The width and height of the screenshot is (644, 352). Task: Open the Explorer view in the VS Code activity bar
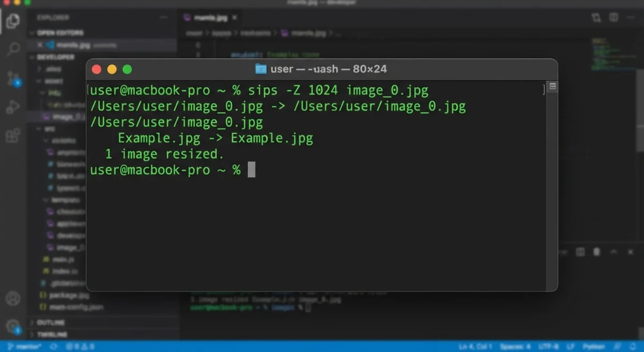click(x=13, y=21)
